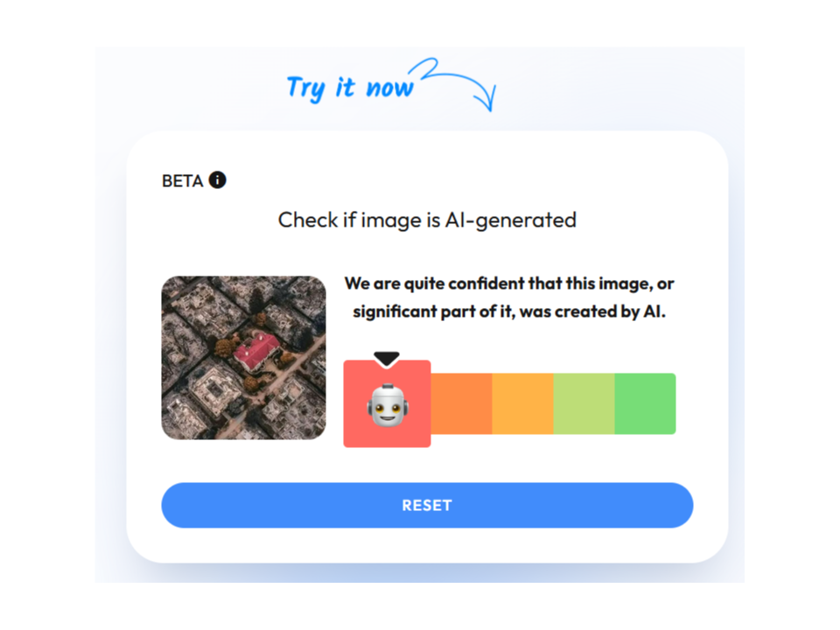
Task: Select the green scale segment
Action: tap(645, 403)
